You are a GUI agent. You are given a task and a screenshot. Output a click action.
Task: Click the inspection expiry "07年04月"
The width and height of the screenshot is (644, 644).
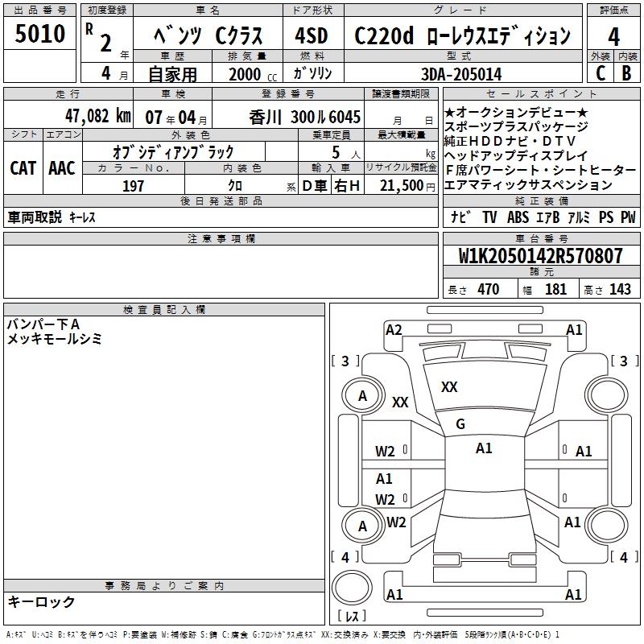tap(176, 118)
